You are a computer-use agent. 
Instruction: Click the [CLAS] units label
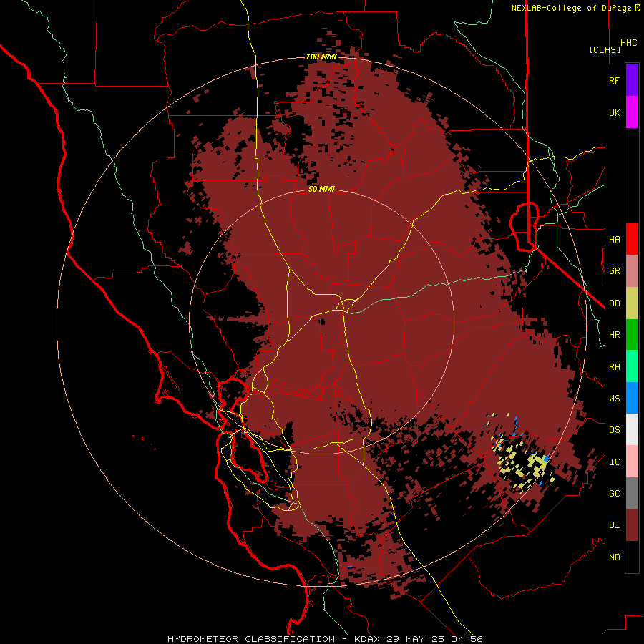click(x=605, y=49)
